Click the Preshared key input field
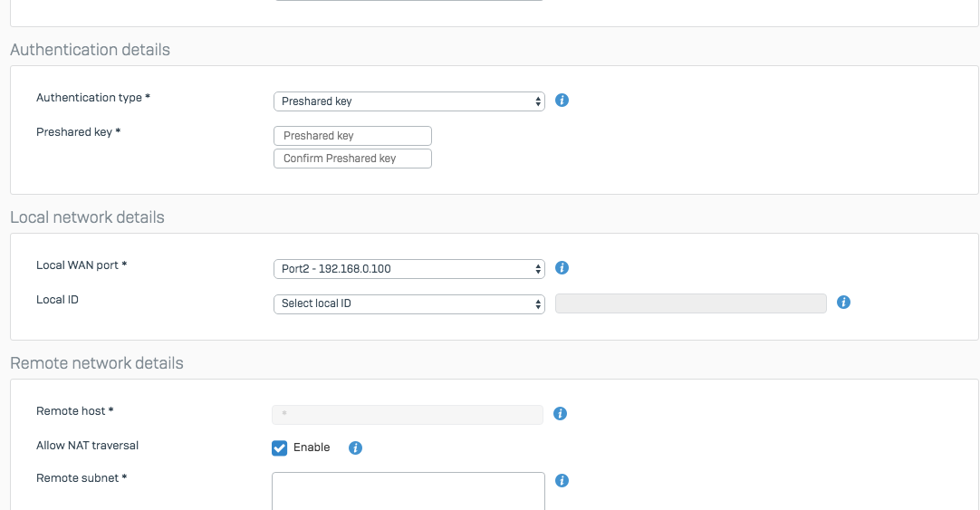Screen dimensions: 980x510 352,136
